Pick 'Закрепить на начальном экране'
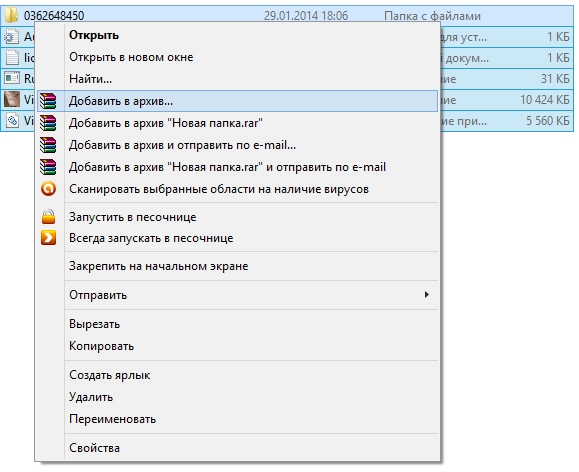579x472 pixels. 158,266
